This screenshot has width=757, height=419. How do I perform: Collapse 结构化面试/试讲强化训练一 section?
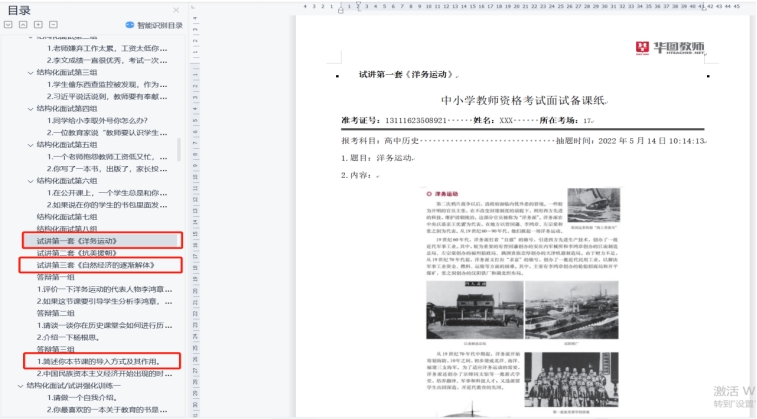tap(20, 385)
